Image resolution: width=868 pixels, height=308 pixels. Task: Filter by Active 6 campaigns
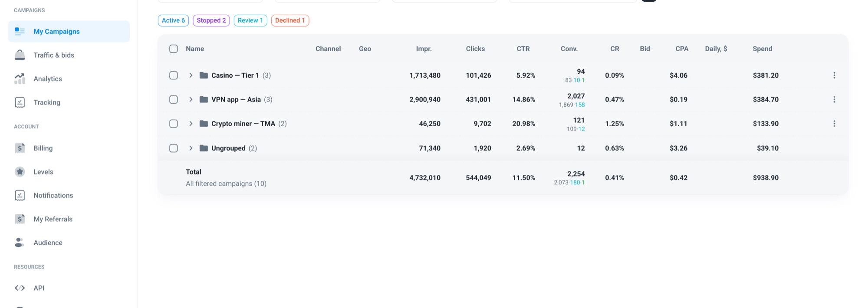(173, 20)
